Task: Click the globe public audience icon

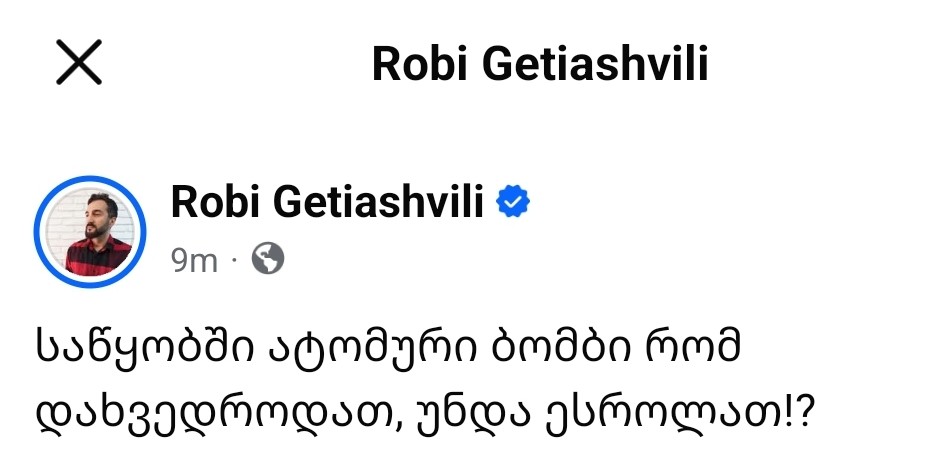Action: tap(267, 259)
